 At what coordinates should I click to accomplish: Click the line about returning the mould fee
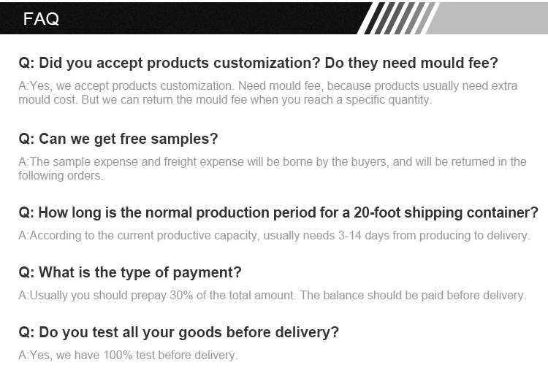click(225, 99)
